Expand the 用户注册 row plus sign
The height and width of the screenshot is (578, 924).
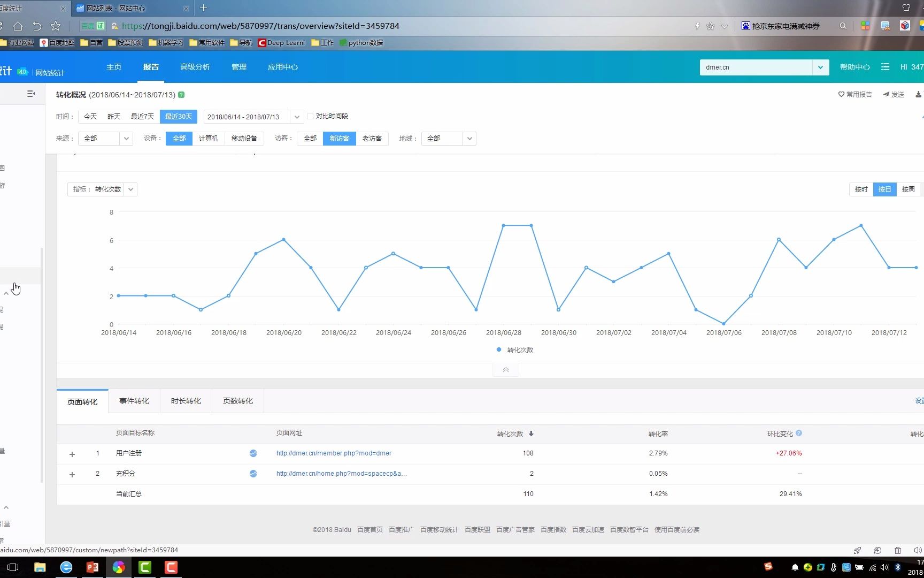coord(72,454)
